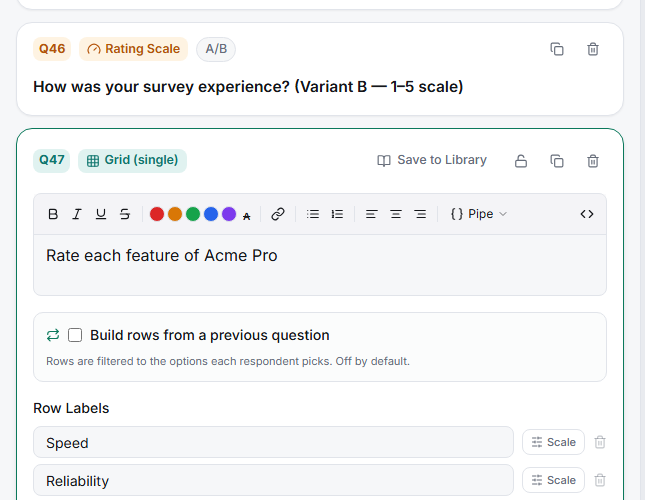Center align the question text

(x=396, y=214)
